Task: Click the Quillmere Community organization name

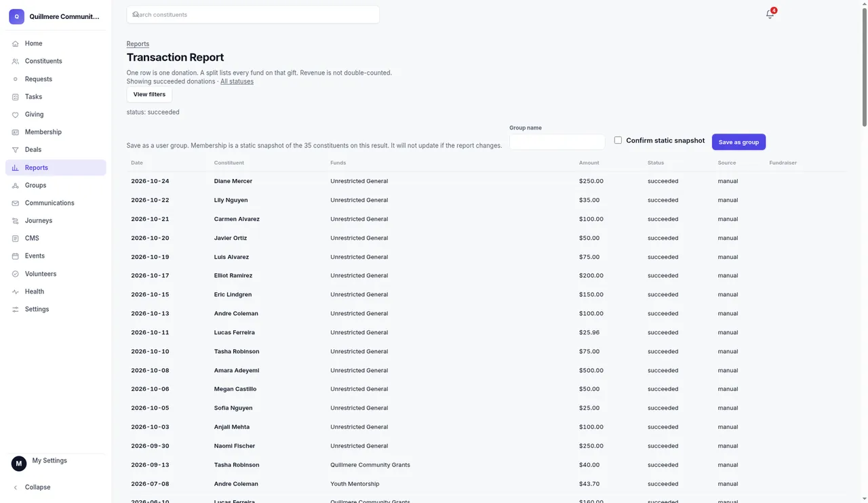Action: [x=64, y=17]
